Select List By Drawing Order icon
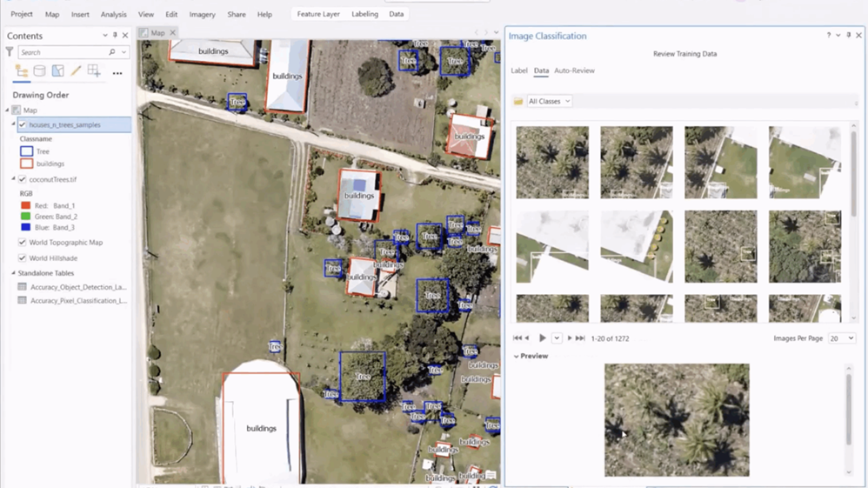The image size is (868, 488). click(x=22, y=71)
